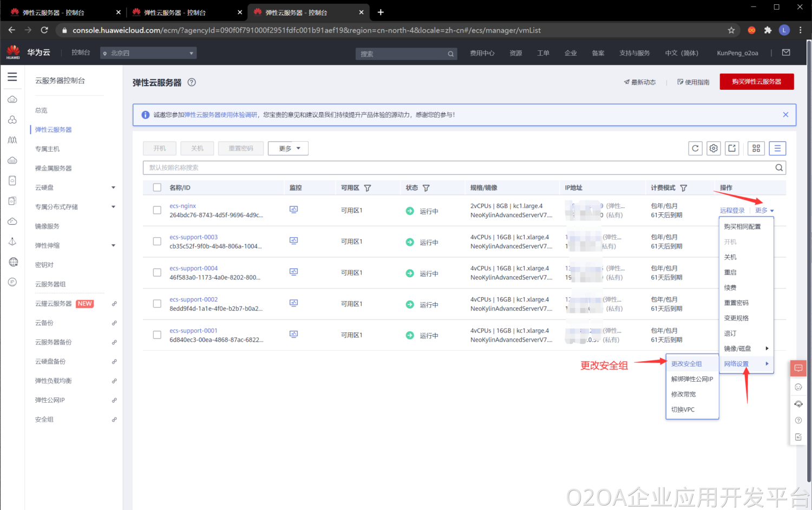Screen dimensions: 812x510
Task: Click 购买弹性云服务器 red button
Action: (x=757, y=82)
